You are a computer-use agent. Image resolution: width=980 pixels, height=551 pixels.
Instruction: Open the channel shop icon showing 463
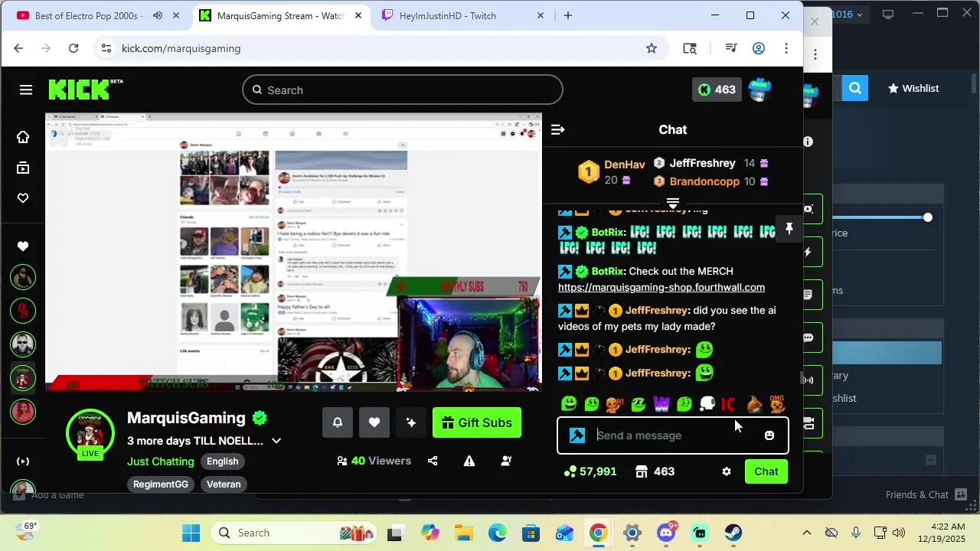pyautogui.click(x=655, y=471)
